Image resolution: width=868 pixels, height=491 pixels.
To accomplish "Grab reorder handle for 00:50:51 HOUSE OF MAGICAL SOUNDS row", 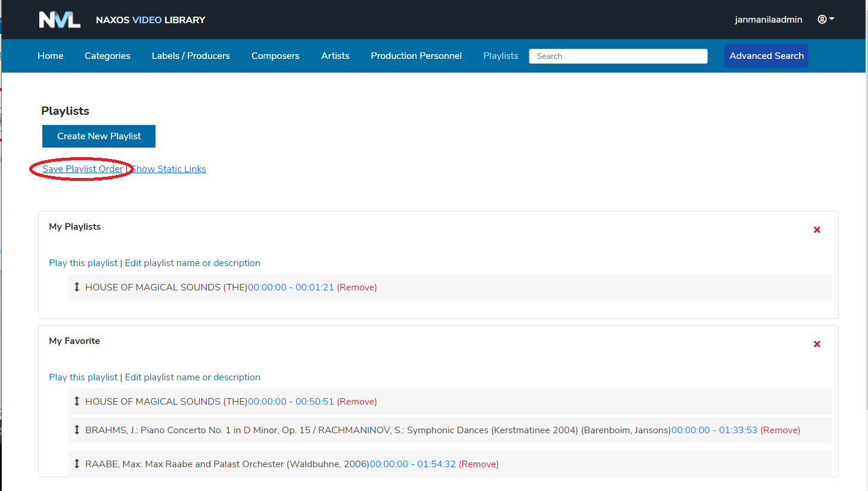I will (77, 401).
